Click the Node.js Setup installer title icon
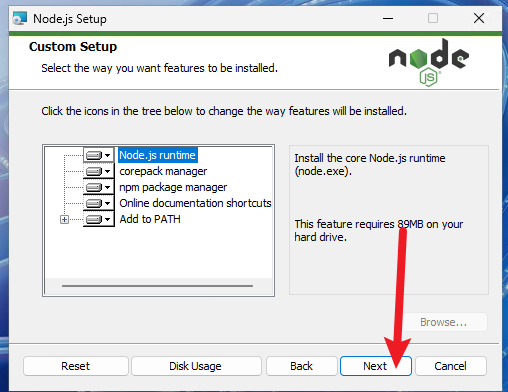Screen dimensions: 508x392 point(19,18)
